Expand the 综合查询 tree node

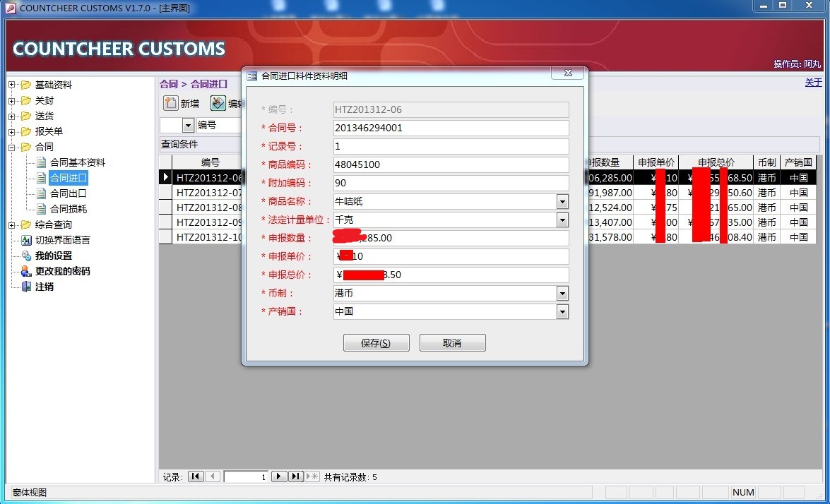click(x=11, y=224)
